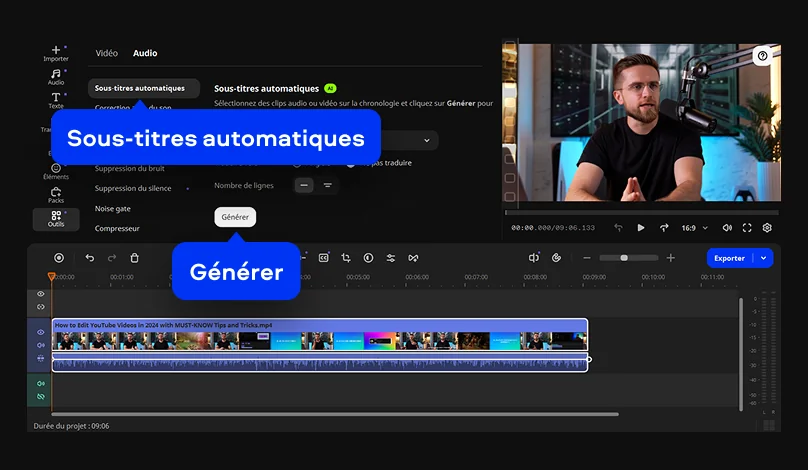Click the fullscreen preview icon
Viewport: 808px width, 470px height.
[747, 228]
